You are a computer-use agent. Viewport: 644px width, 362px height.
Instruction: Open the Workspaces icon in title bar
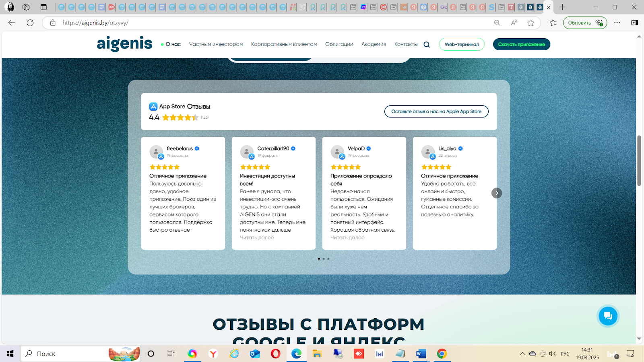26,7
